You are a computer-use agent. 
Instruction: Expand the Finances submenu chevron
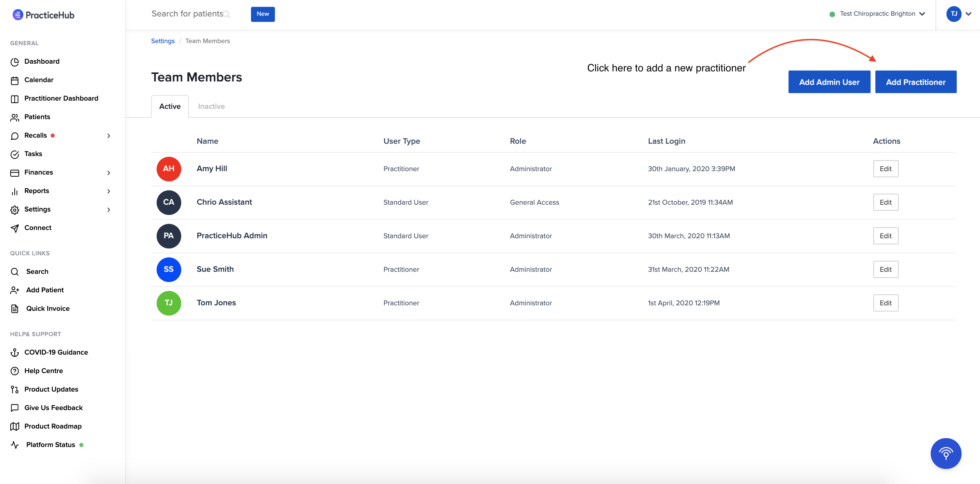point(109,173)
